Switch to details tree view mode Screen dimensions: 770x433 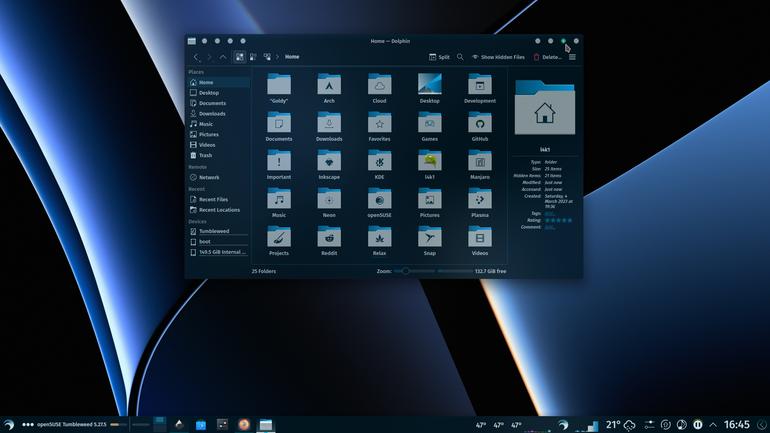(x=267, y=57)
